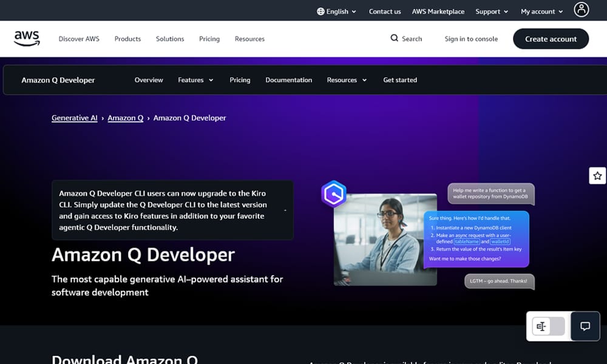
Task: Expand the Resources dropdown next to Get started
Action: 347,79
